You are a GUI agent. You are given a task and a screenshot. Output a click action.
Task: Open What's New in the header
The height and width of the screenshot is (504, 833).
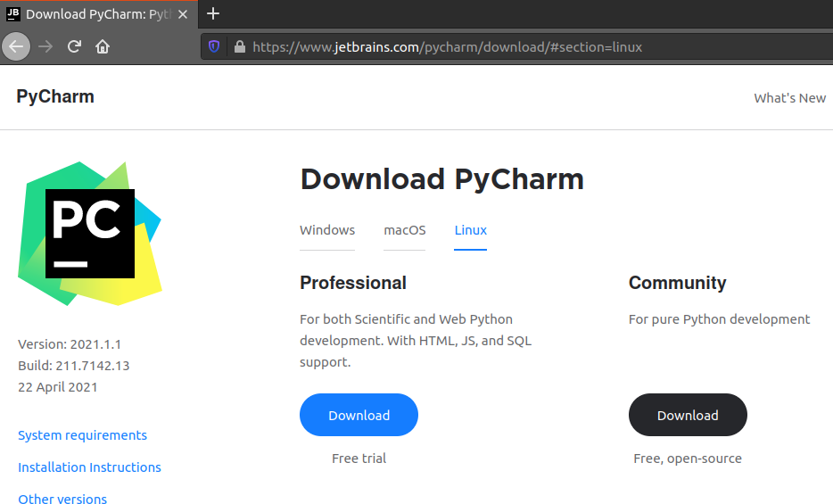(x=789, y=98)
